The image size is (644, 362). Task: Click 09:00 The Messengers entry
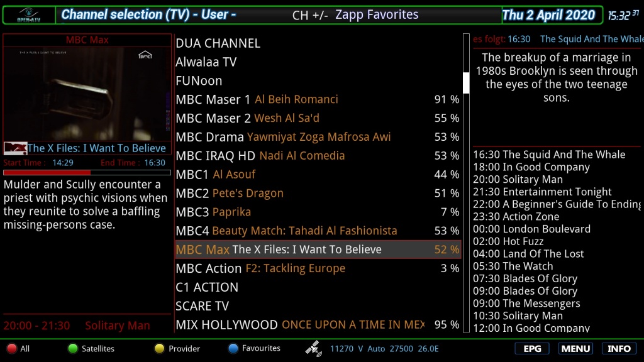[x=526, y=304]
